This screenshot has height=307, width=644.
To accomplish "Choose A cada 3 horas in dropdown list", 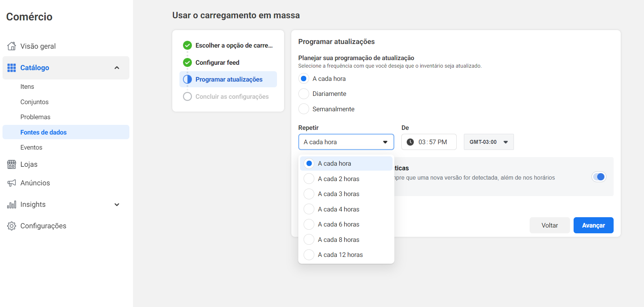I will coord(346,194).
